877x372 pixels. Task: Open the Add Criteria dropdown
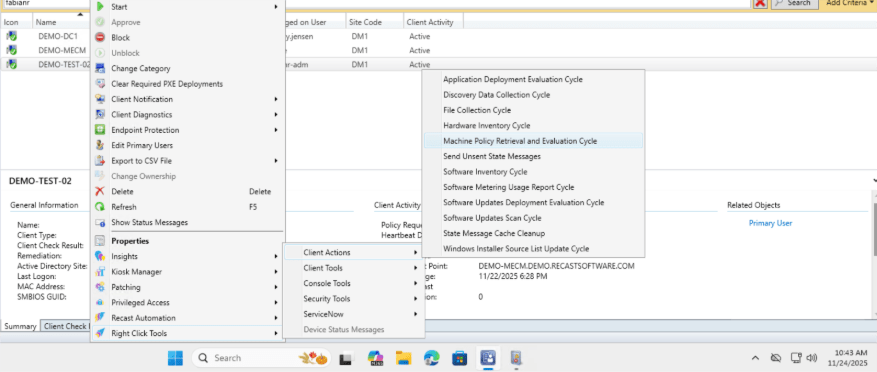(848, 3)
